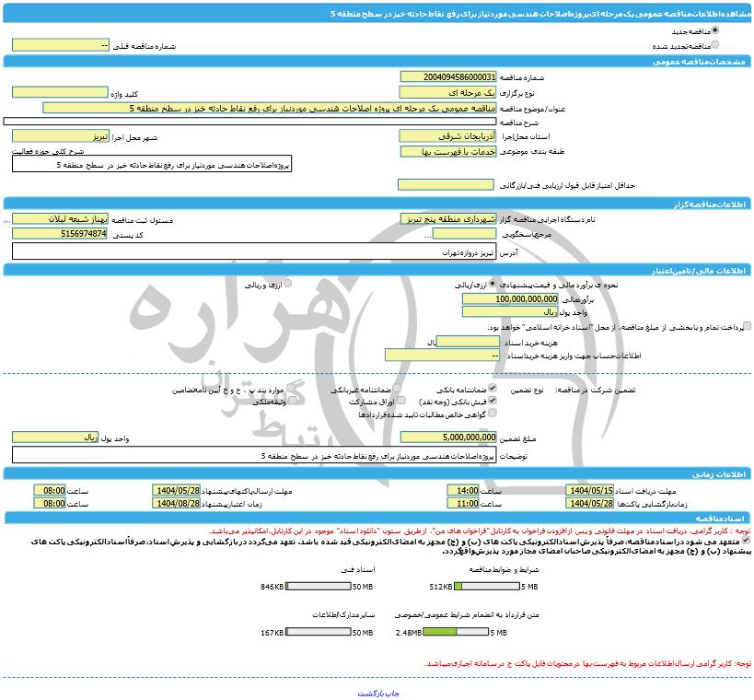Click the توضیحات description box

click(x=254, y=455)
